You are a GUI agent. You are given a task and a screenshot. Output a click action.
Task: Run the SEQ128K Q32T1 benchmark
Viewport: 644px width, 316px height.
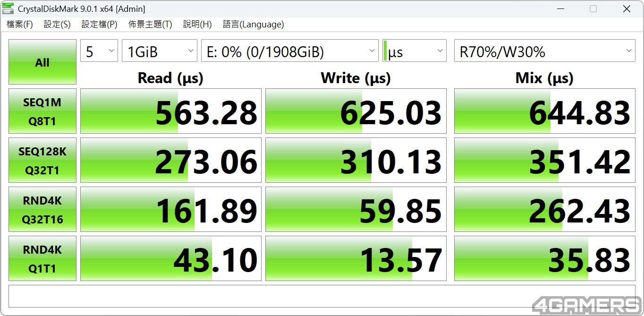[x=42, y=161]
